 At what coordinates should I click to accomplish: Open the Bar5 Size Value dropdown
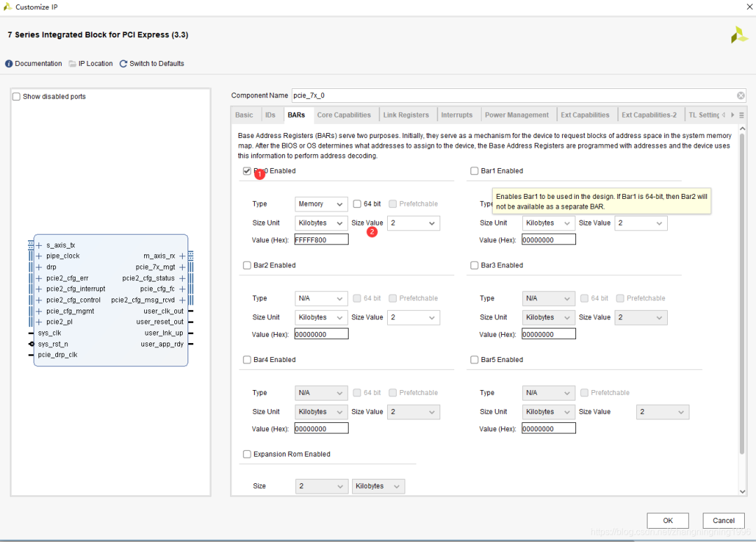click(x=662, y=412)
